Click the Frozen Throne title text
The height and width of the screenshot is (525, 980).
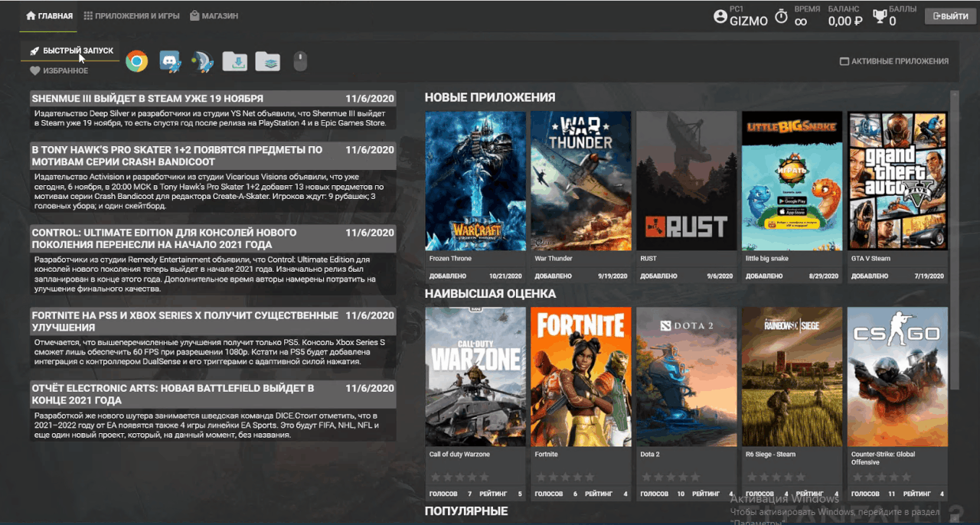(450, 259)
